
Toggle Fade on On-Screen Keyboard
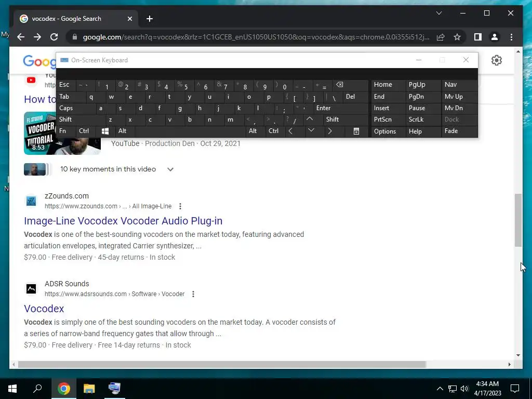pos(459,131)
